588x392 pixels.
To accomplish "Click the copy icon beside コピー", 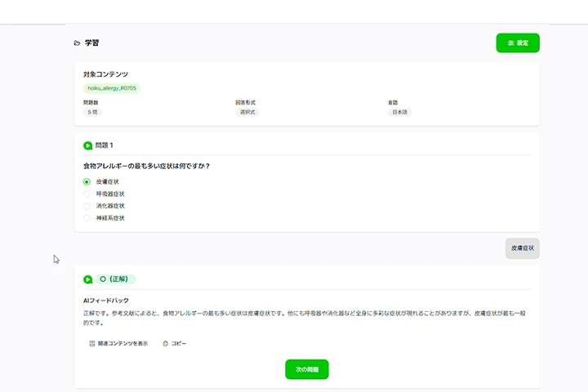I will 165,344.
